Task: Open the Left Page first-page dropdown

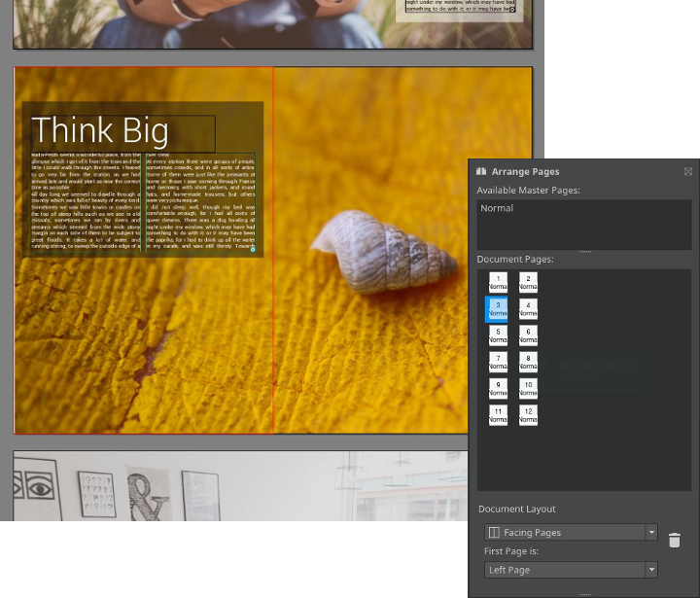Action: [x=571, y=570]
